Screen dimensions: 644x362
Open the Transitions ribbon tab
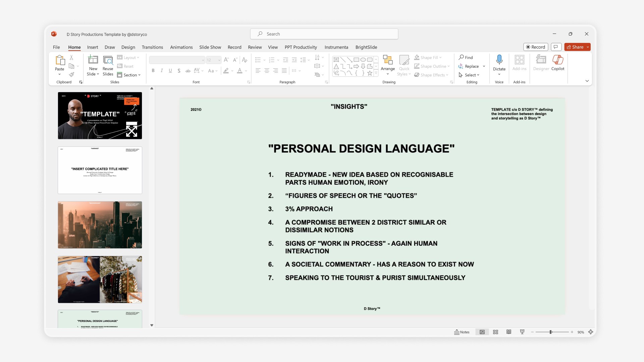(x=152, y=47)
